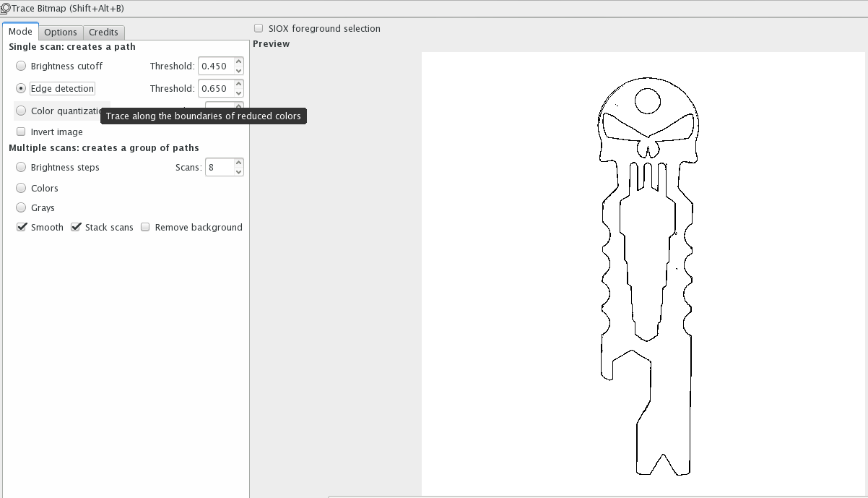This screenshot has height=498, width=868.
Task: Select Brightness cutoff radio button
Action: 21,66
